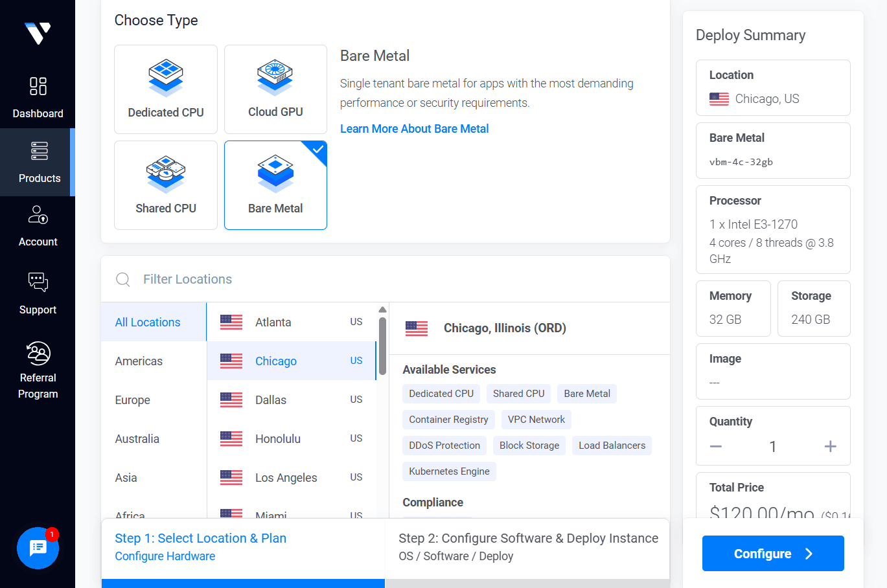Screen dimensions: 887x588
Task: Click the Filter Locations search field
Action: (386, 279)
